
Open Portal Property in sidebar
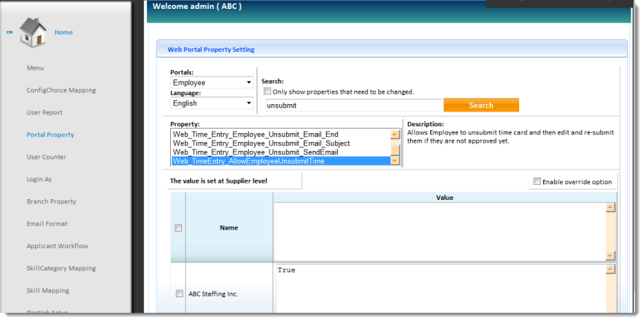click(51, 135)
